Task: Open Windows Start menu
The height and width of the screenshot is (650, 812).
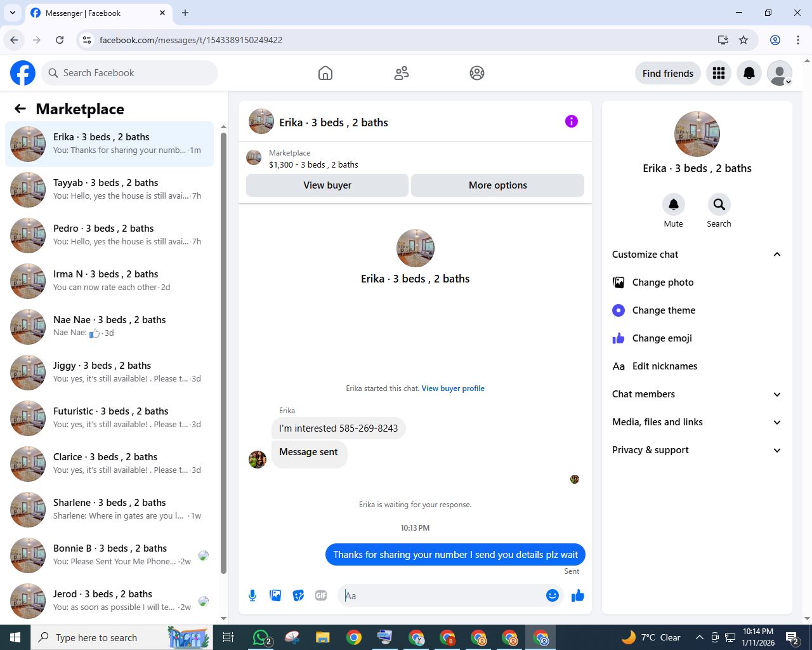Action: coord(15,637)
